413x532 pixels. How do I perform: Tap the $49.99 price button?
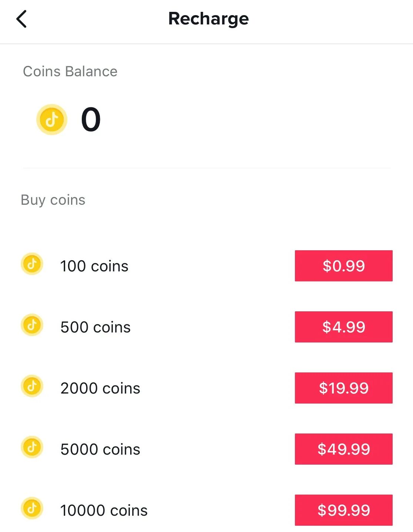click(343, 449)
